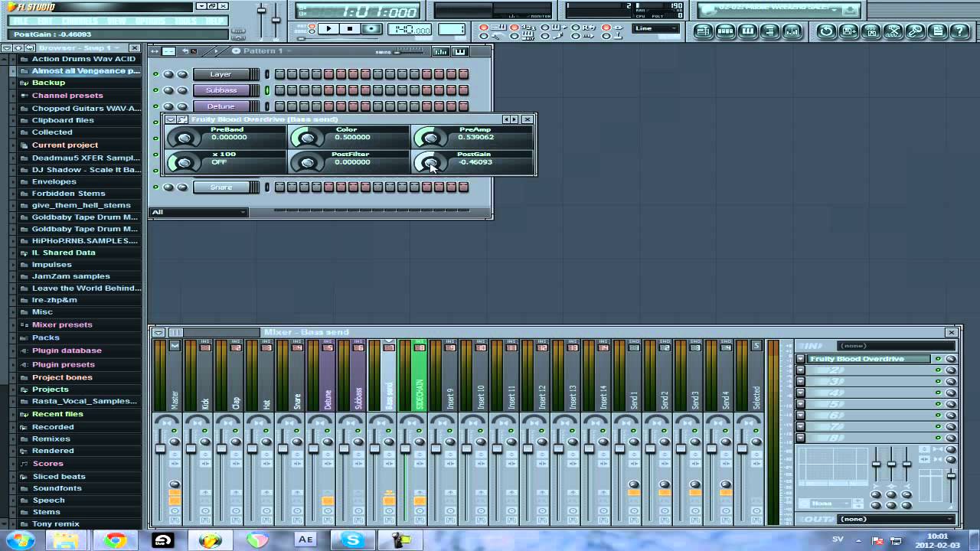
Task: Open Fruity Blood Overdrive plugin options arrow
Action: (x=170, y=119)
